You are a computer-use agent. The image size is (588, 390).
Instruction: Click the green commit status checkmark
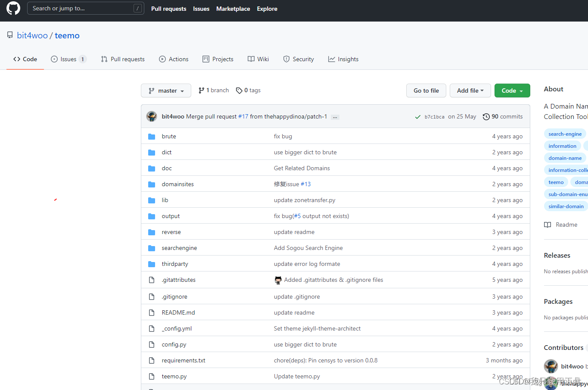point(417,117)
